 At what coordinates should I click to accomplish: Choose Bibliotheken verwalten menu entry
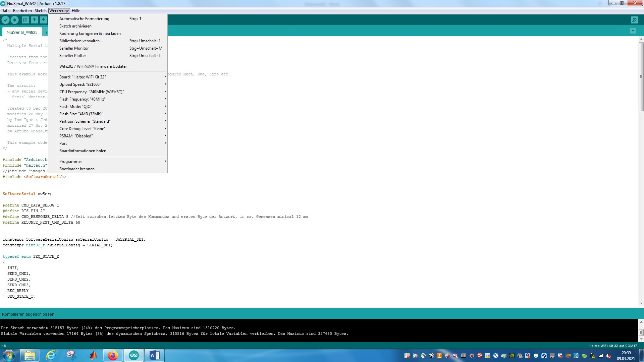[81, 41]
